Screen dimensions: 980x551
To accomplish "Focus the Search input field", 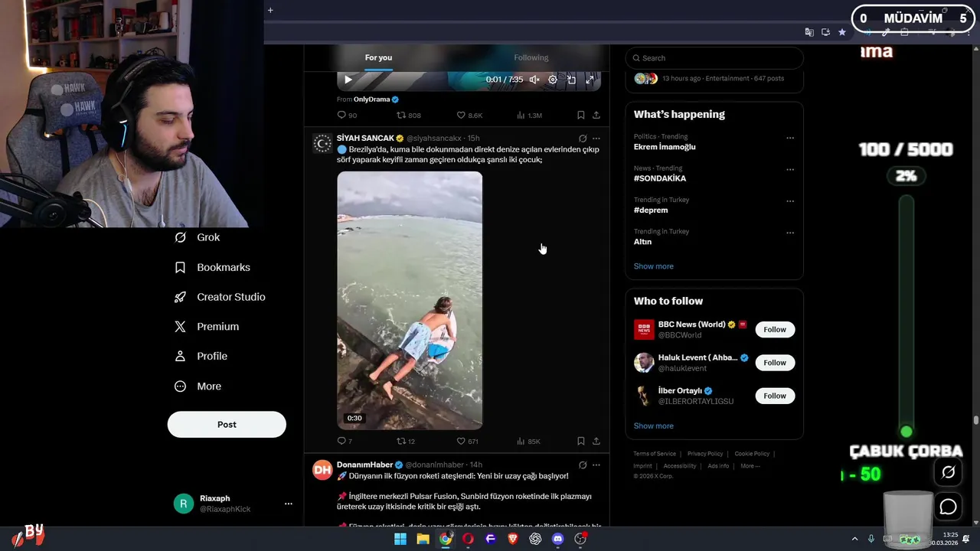I will (x=714, y=58).
